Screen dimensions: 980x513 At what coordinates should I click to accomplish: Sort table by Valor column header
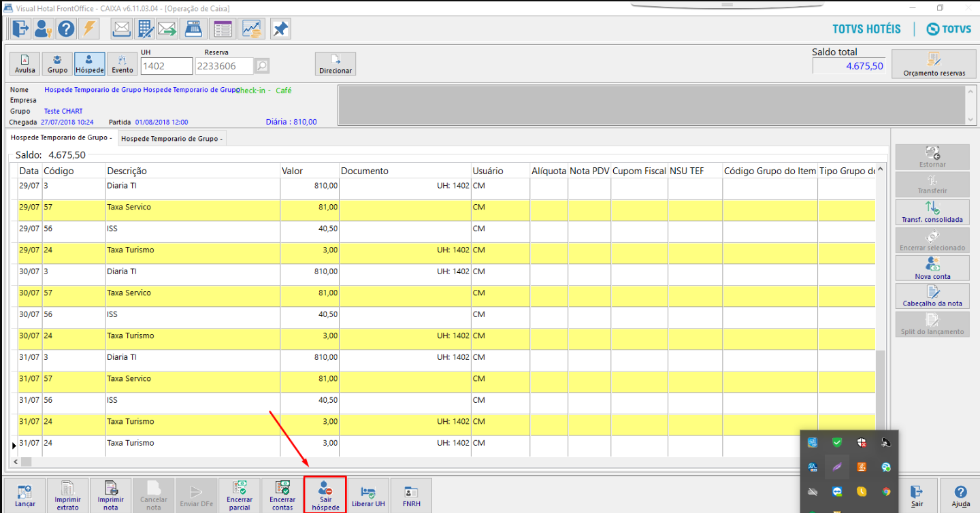point(310,171)
